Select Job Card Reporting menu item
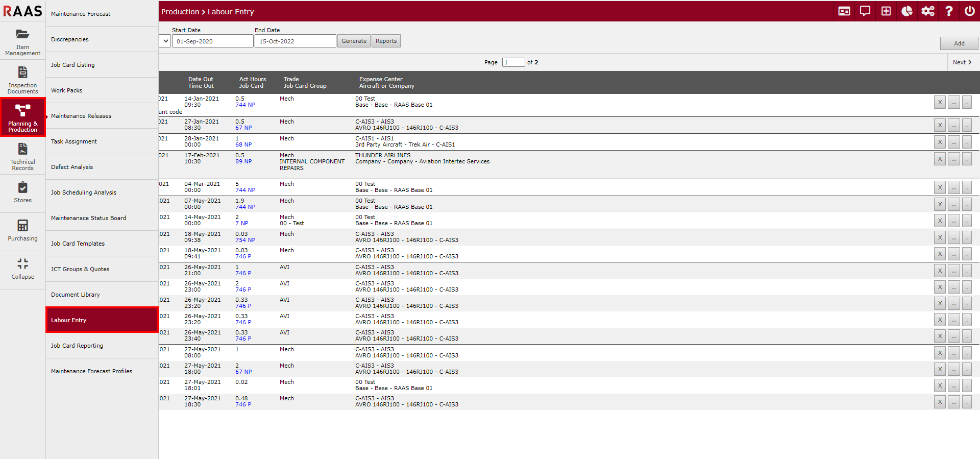Screen dimensions: 980x459 [x=77, y=346]
